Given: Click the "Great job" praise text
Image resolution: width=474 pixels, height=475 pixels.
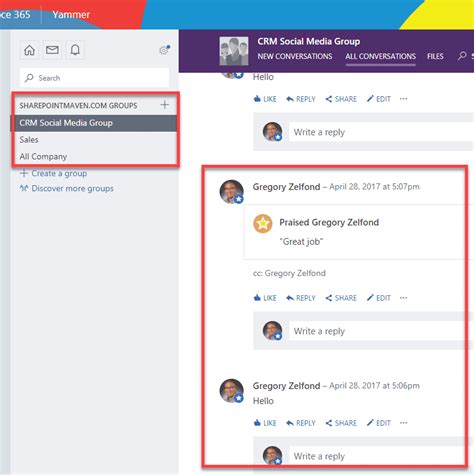Looking at the screenshot, I should [x=301, y=242].
